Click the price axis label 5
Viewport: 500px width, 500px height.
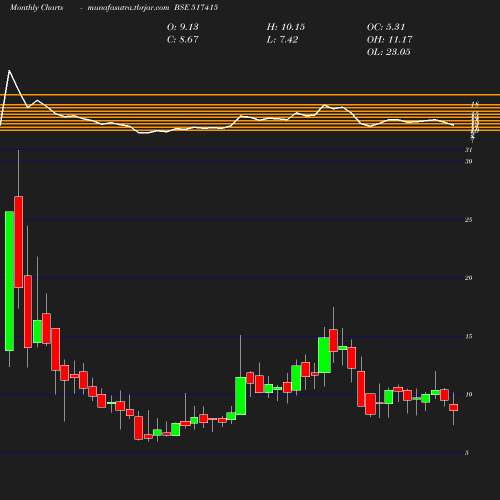click(x=467, y=453)
